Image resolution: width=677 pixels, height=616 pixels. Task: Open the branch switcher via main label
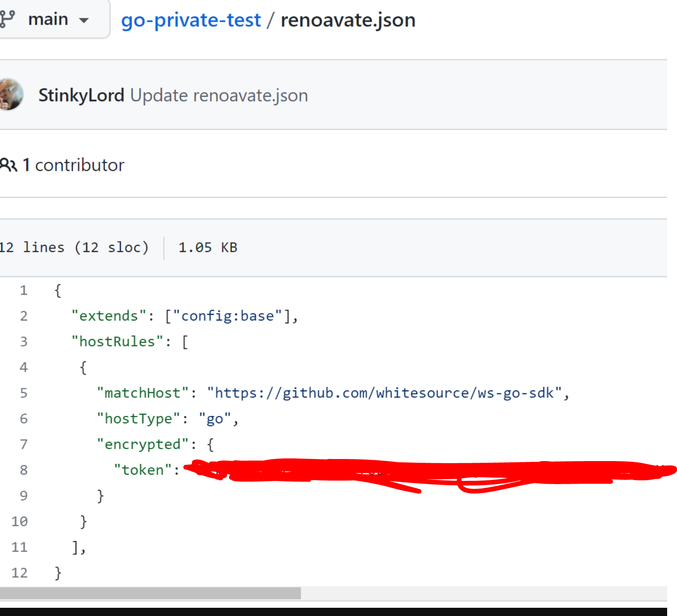click(49, 18)
